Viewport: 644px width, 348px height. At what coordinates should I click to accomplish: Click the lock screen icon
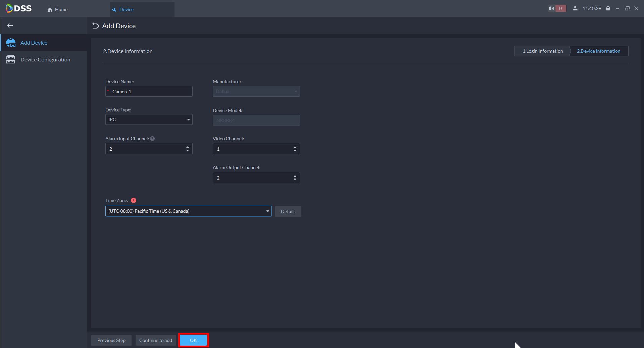[x=608, y=8]
